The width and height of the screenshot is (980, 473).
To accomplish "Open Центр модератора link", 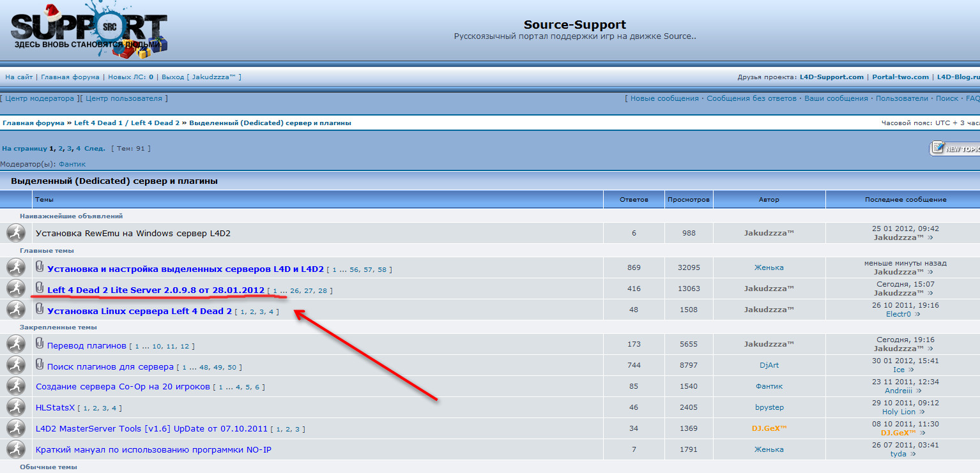I will pyautogui.click(x=40, y=98).
